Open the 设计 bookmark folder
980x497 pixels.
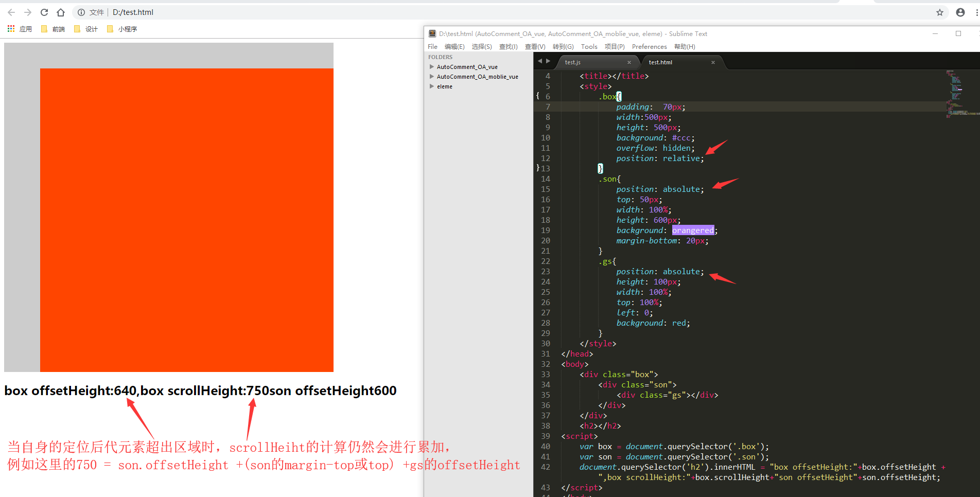pos(85,29)
